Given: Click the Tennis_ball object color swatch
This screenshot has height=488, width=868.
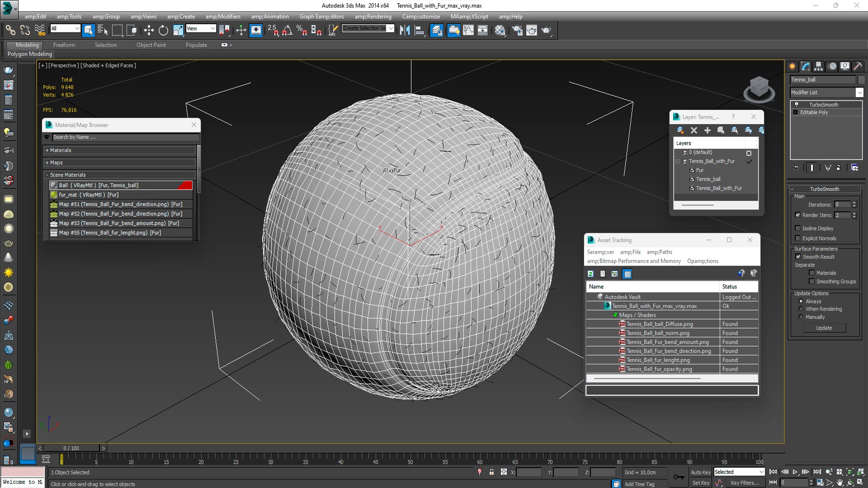Looking at the screenshot, I should [x=861, y=80].
